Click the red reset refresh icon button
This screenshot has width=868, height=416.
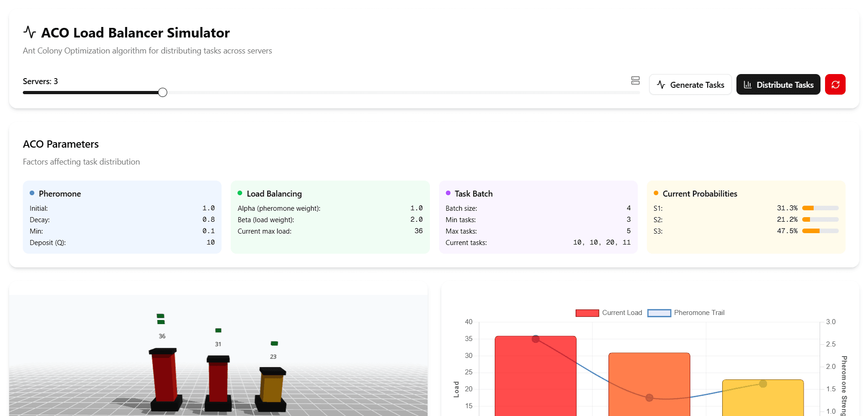click(835, 85)
